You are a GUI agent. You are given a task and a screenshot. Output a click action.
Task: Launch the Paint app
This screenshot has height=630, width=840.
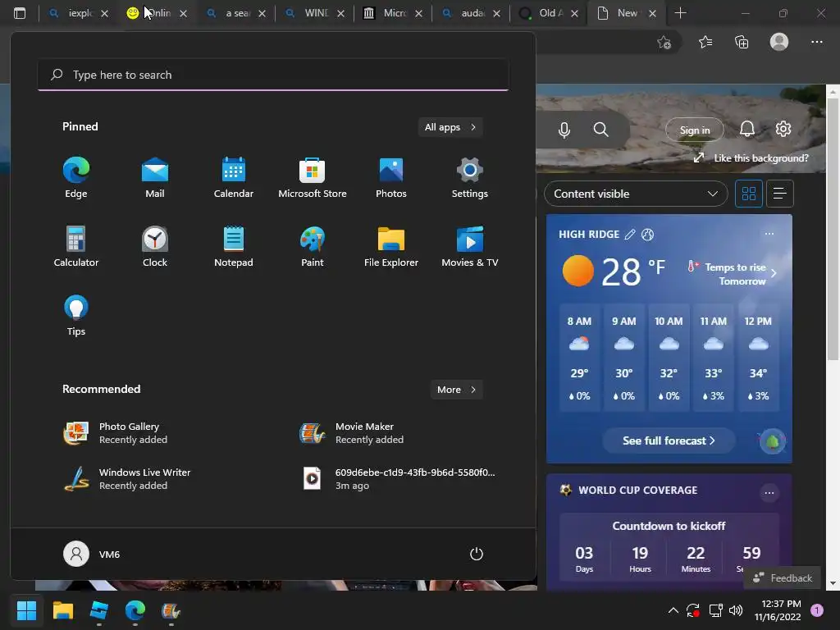(x=313, y=246)
